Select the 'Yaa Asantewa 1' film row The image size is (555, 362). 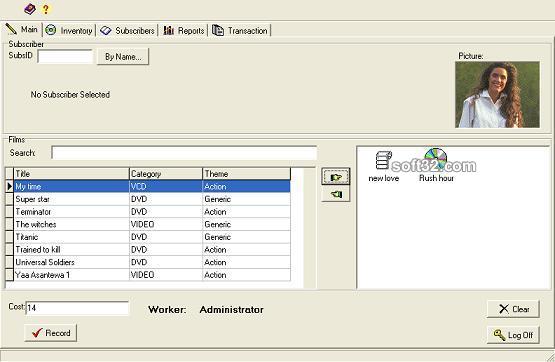tap(152, 275)
